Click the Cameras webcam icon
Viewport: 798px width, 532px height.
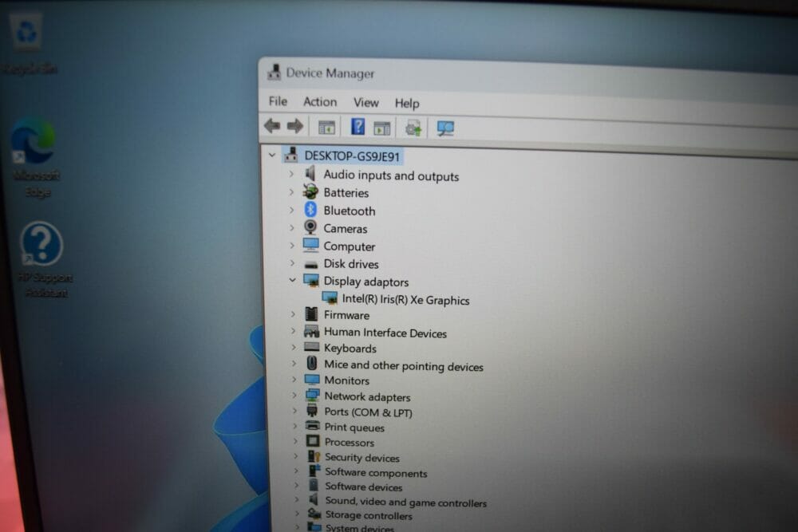[310, 227]
